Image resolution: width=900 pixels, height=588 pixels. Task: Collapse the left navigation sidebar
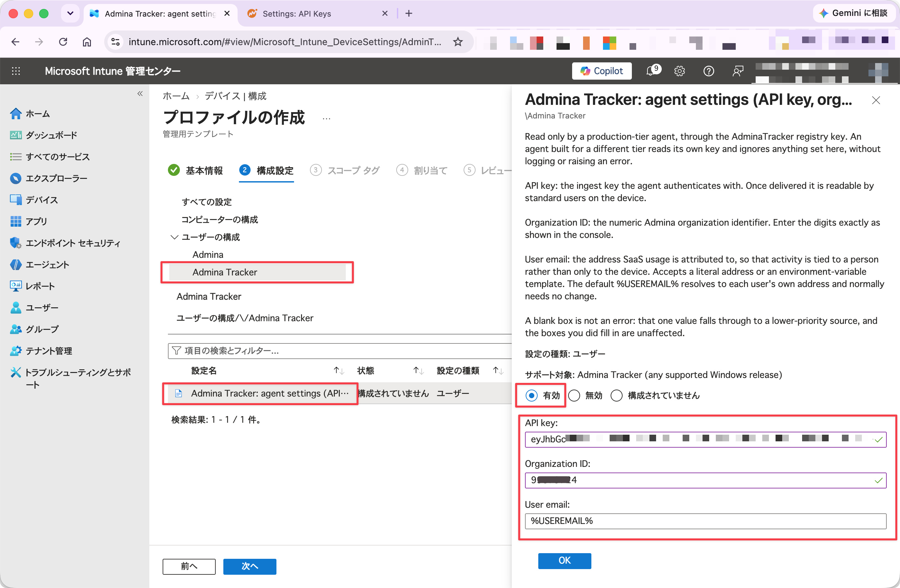coord(140,93)
